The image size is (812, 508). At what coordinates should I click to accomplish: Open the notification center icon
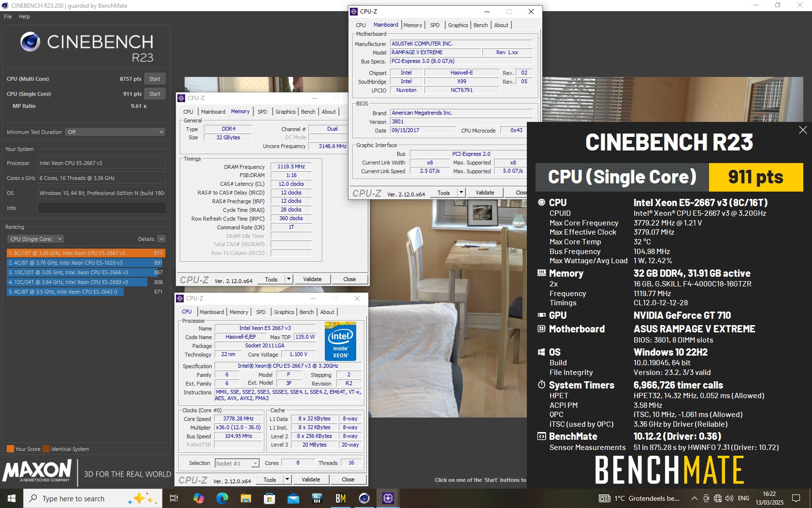click(x=796, y=498)
